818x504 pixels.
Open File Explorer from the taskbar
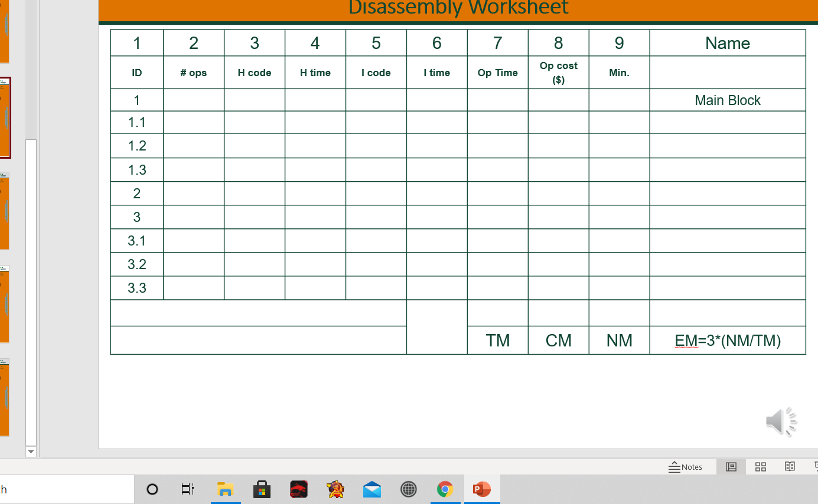226,489
